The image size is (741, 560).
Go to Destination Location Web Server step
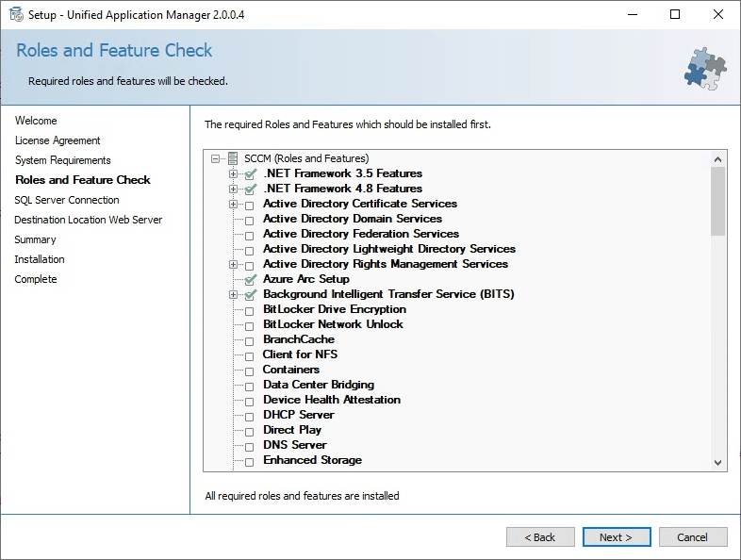coord(89,220)
